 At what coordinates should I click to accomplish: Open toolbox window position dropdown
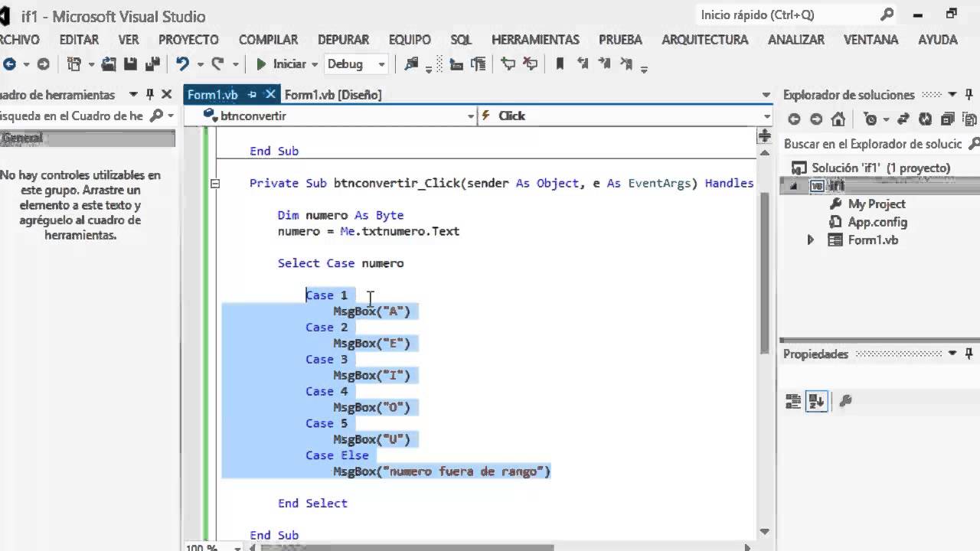click(133, 95)
